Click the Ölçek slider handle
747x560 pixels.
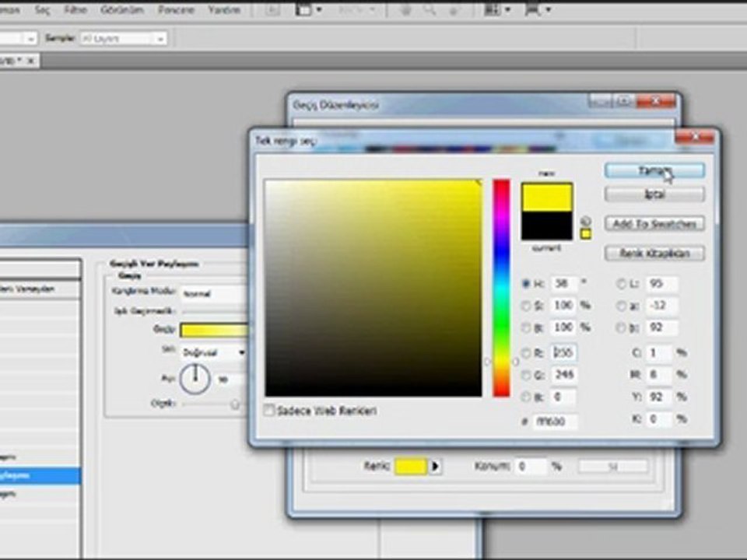(x=234, y=404)
